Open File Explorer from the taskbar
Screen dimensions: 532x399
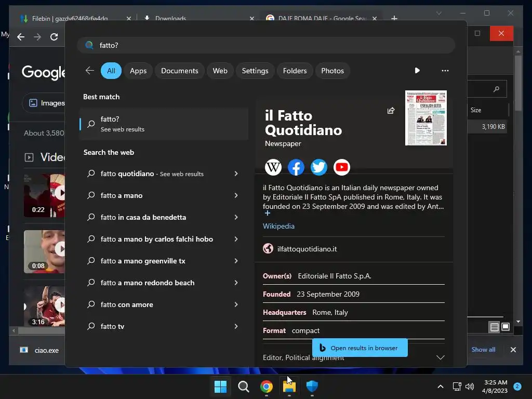point(289,386)
